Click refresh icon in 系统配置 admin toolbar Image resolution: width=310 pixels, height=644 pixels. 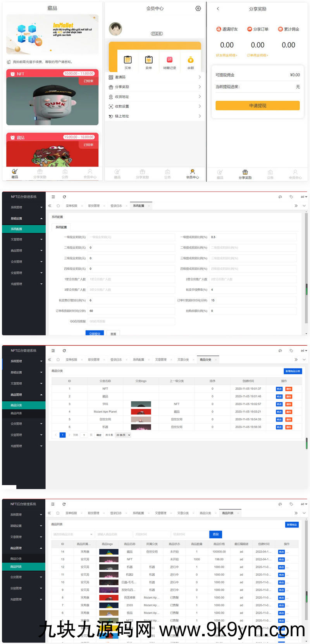pos(64,197)
